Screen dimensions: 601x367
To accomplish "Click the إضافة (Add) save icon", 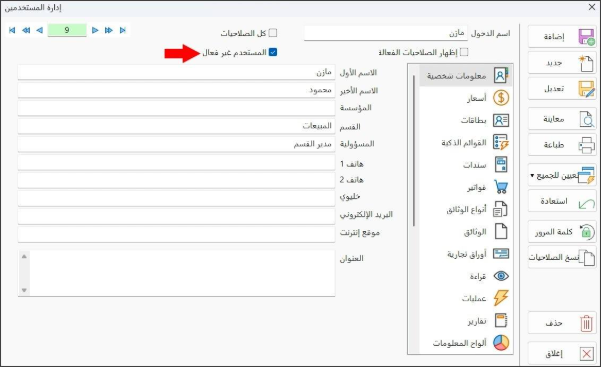I will tap(586, 37).
